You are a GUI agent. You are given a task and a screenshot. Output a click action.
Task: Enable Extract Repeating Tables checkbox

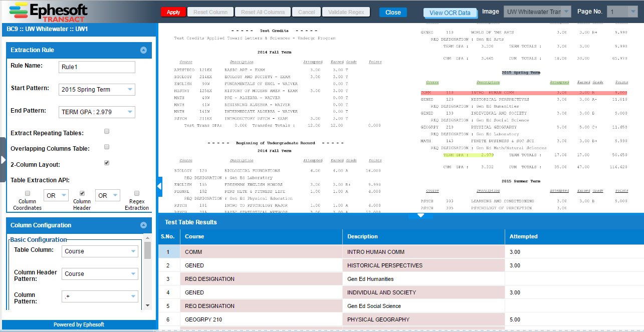coord(107,132)
